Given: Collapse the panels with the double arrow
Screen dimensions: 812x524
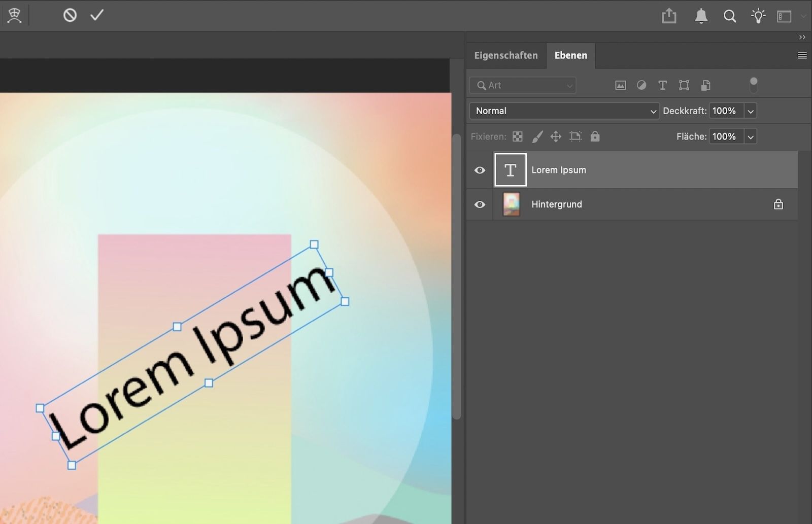Looking at the screenshot, I should click(x=802, y=37).
